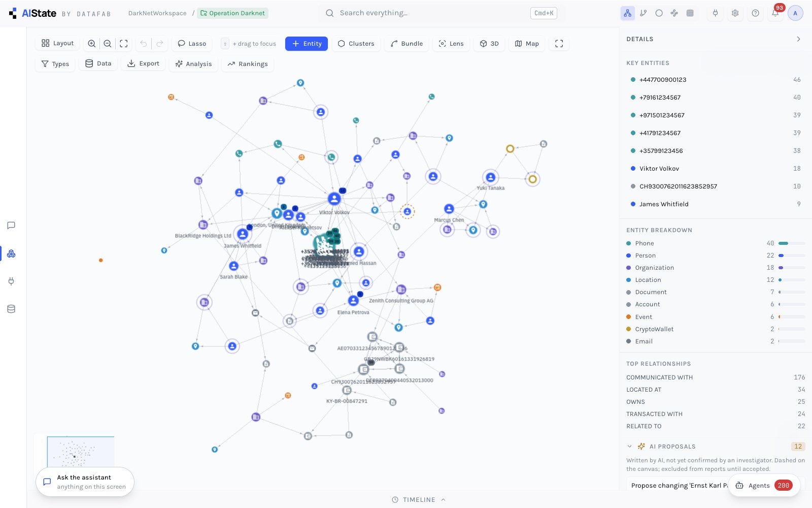The image size is (812, 508).
Task: Select Operation Darknet project tag
Action: pos(233,13)
